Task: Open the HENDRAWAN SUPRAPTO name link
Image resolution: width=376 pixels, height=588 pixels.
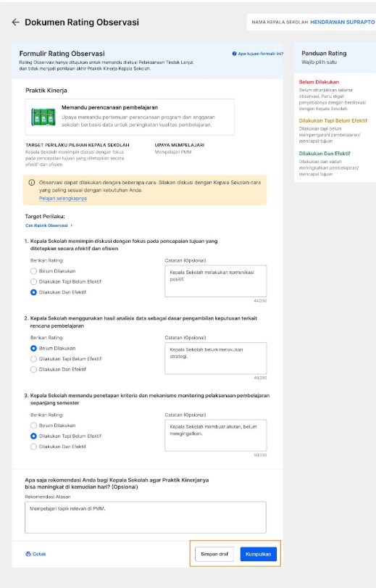Action: point(342,22)
